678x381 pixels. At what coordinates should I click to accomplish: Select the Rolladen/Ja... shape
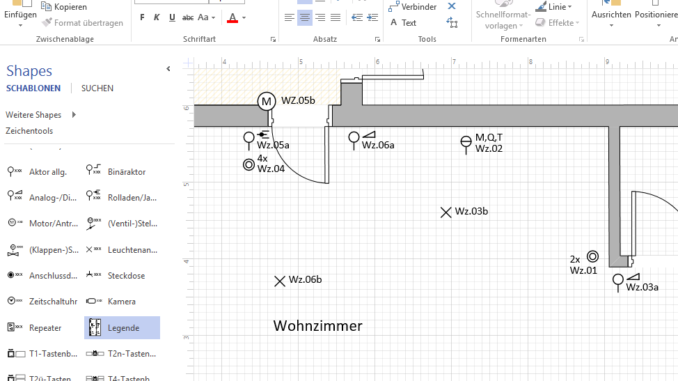[x=121, y=198]
